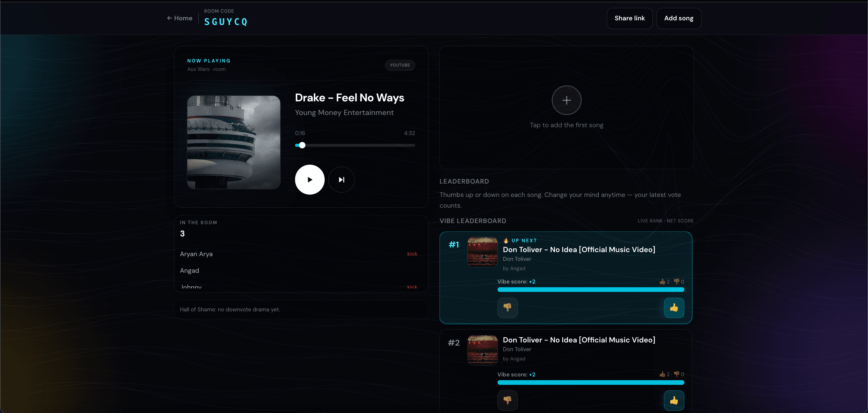
Task: Click 'LIVE RANK · NET SCORE' label
Action: (x=666, y=221)
